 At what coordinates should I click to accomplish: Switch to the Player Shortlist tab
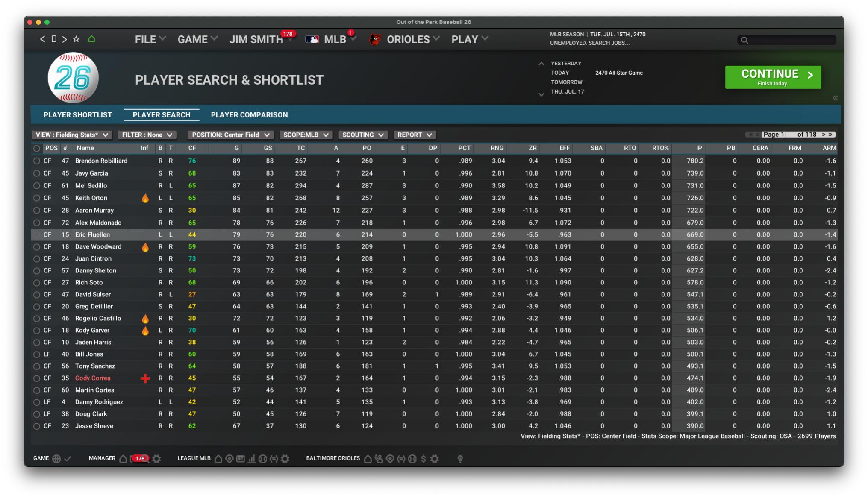(78, 115)
